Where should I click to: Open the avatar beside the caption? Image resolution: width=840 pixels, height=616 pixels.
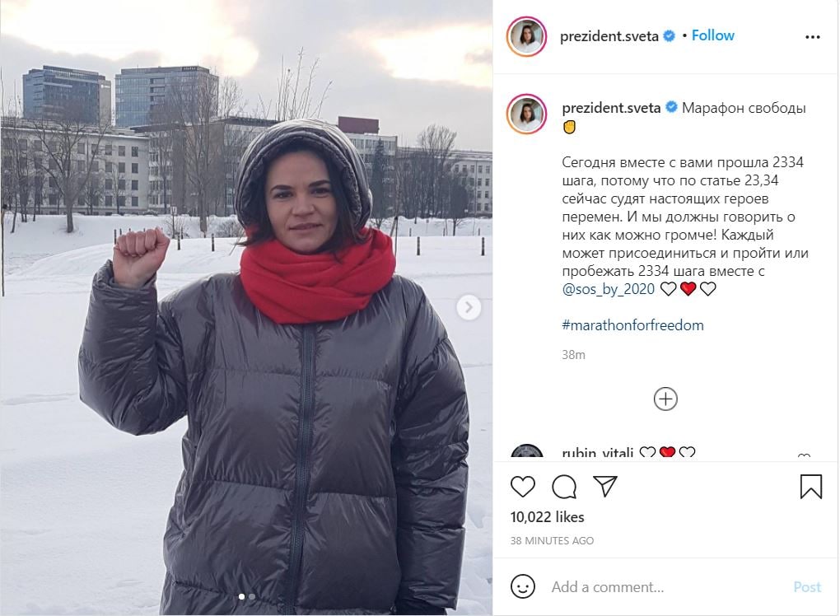526,114
